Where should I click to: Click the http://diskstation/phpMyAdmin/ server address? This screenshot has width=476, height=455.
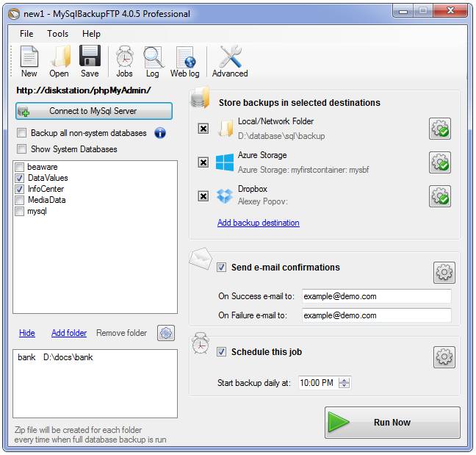pyautogui.click(x=84, y=90)
